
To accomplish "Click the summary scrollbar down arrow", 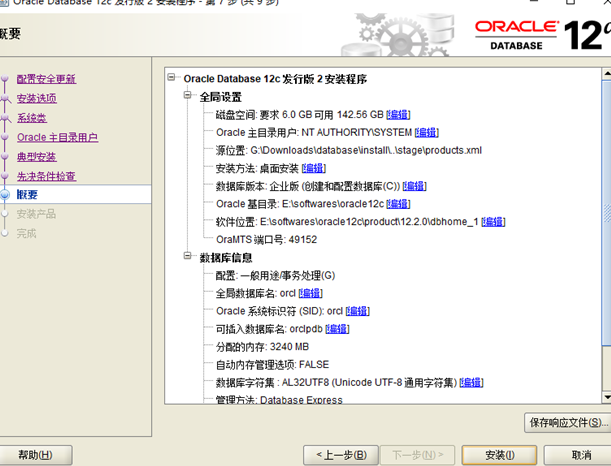I will (x=607, y=397).
